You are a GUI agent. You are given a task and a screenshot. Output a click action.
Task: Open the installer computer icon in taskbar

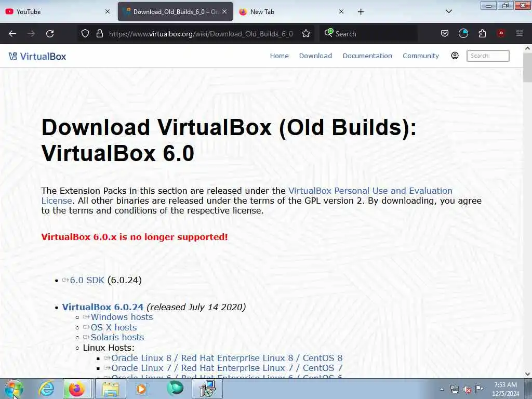coord(207,389)
